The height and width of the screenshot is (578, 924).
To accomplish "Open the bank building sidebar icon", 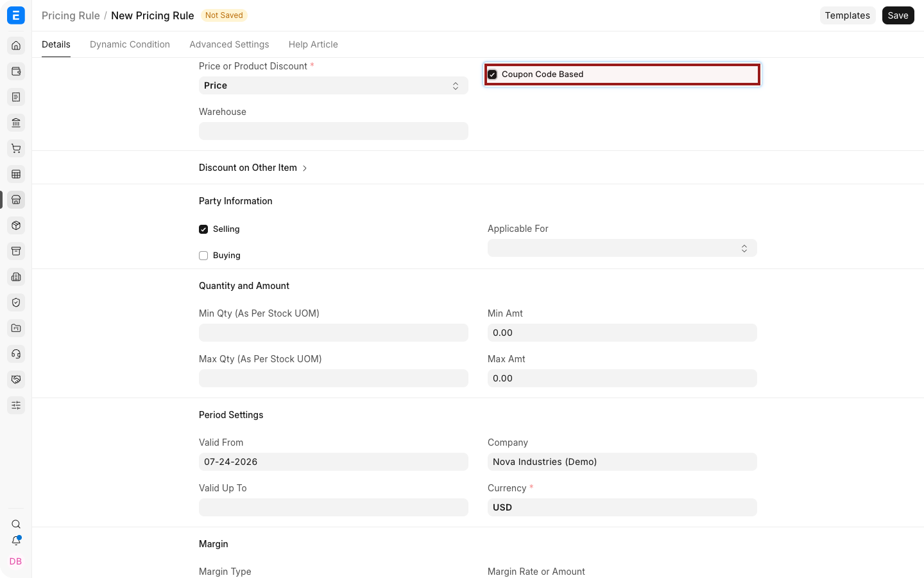I will (x=16, y=123).
